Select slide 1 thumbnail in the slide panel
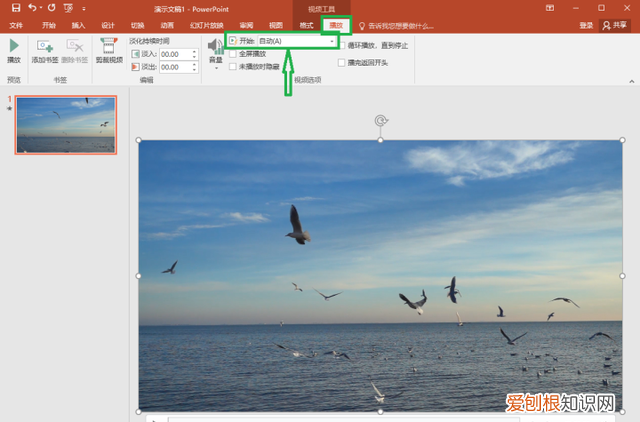 (65, 125)
